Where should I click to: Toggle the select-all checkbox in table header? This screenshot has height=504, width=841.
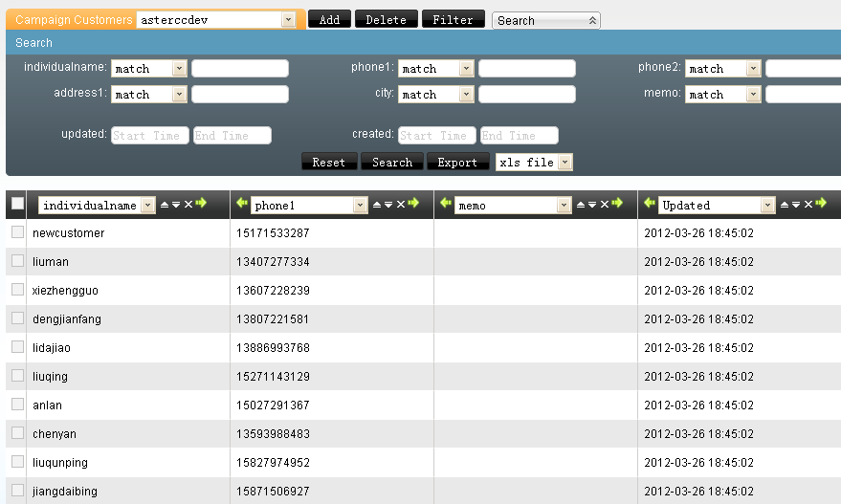click(x=17, y=204)
